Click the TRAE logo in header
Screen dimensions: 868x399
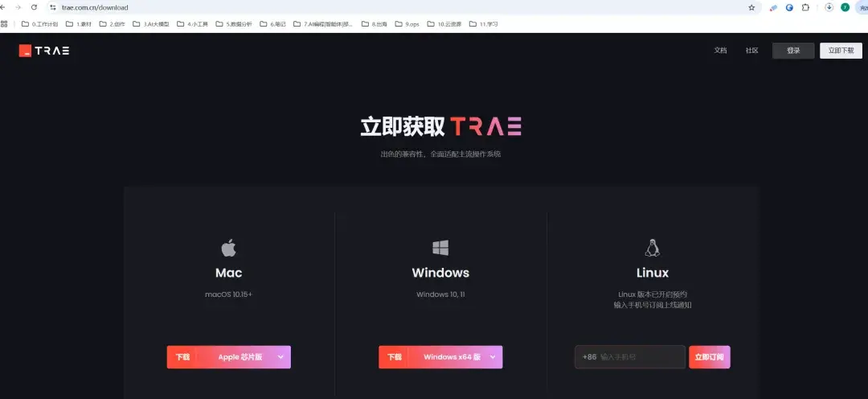[43, 51]
